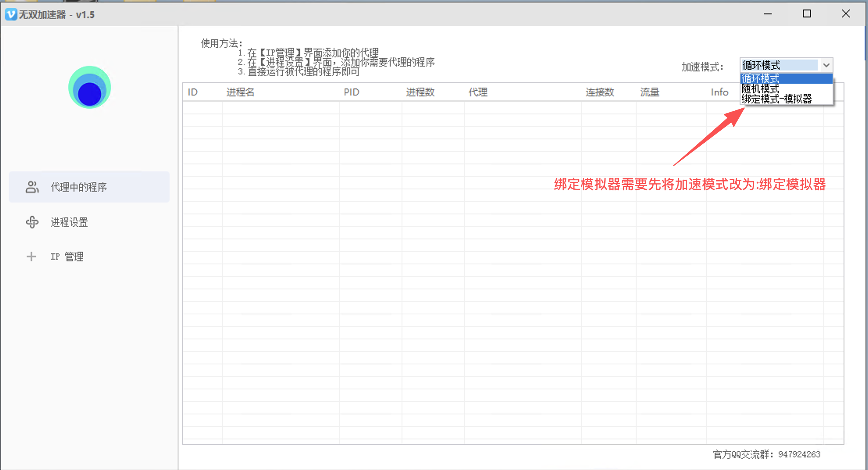Click the ID column header
This screenshot has height=470, width=868.
click(x=193, y=92)
